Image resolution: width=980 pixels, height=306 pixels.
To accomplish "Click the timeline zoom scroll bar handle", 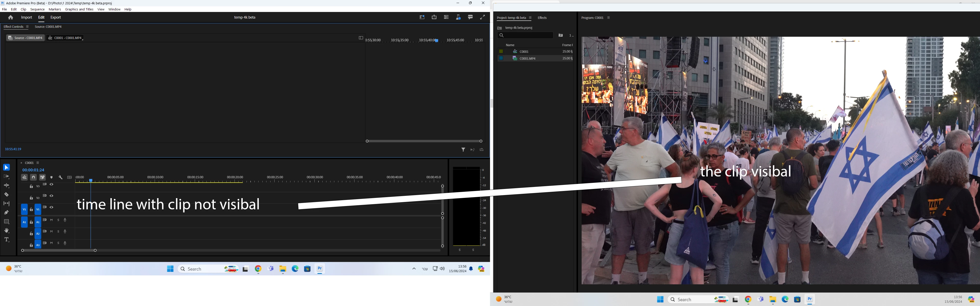I will click(59, 250).
